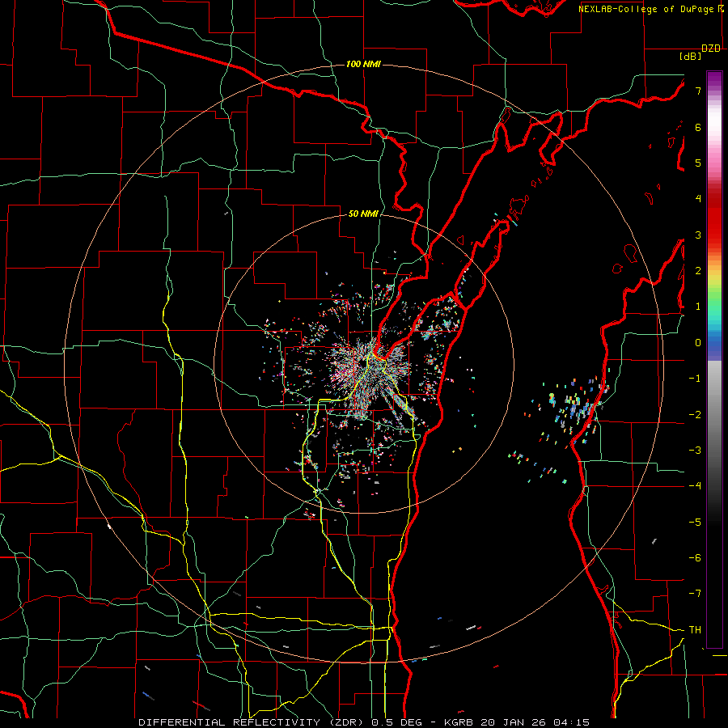Click the DZD product label
The height and width of the screenshot is (728, 728).
click(711, 49)
